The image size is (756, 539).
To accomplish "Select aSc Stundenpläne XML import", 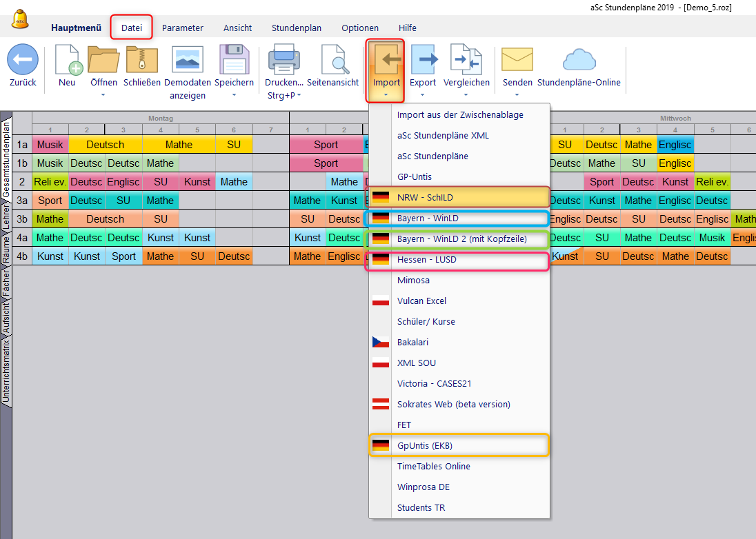I will pyautogui.click(x=459, y=135).
